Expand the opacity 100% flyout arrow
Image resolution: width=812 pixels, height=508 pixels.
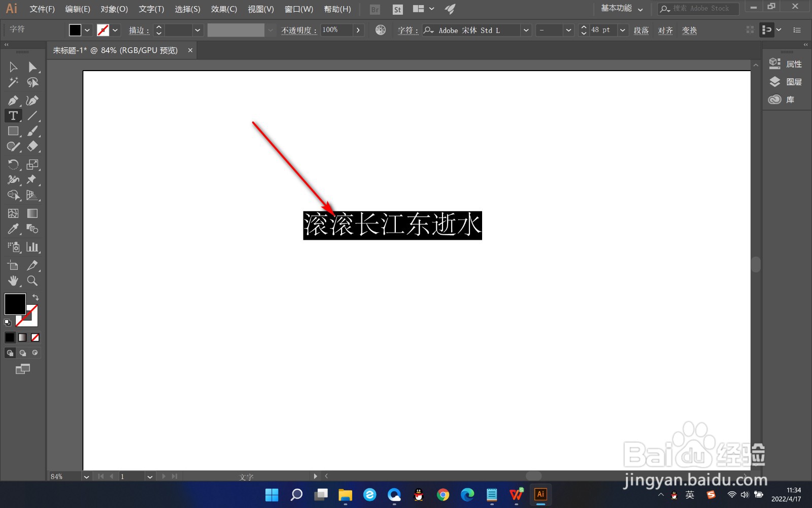tap(358, 30)
